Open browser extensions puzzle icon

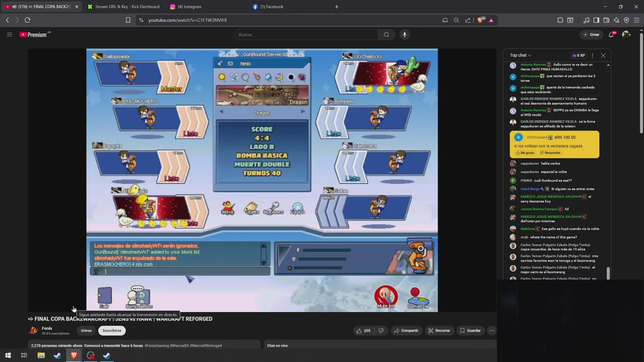pos(560,20)
